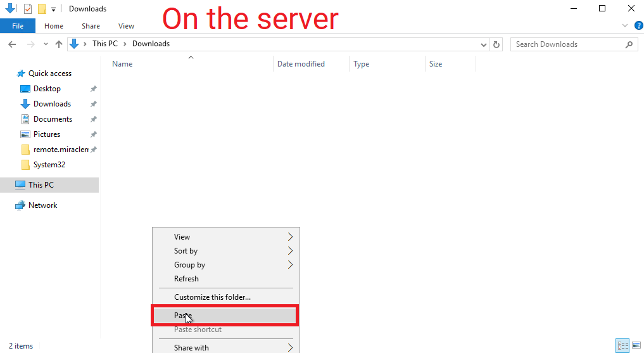This screenshot has height=353, width=644.
Task: Open the System32 folder in sidebar
Action: (x=49, y=165)
